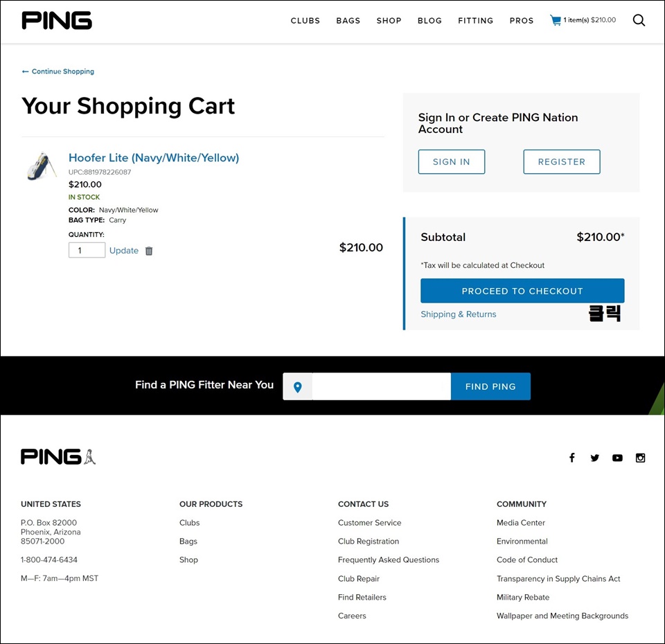Delete item using trash can icon
Viewport: 665px width, 644px height.
(x=149, y=251)
